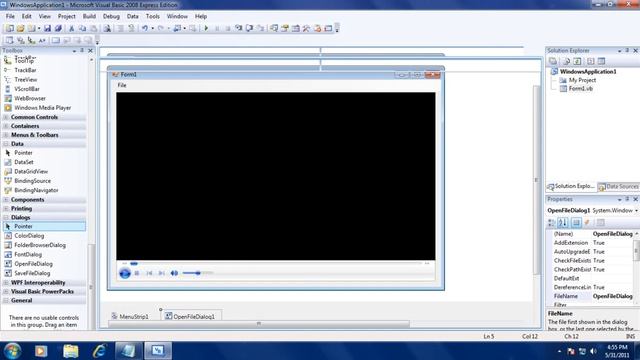The width and height of the screenshot is (640, 360).
Task: Select the OpenFileDialog toolbox control
Action: click(33, 264)
